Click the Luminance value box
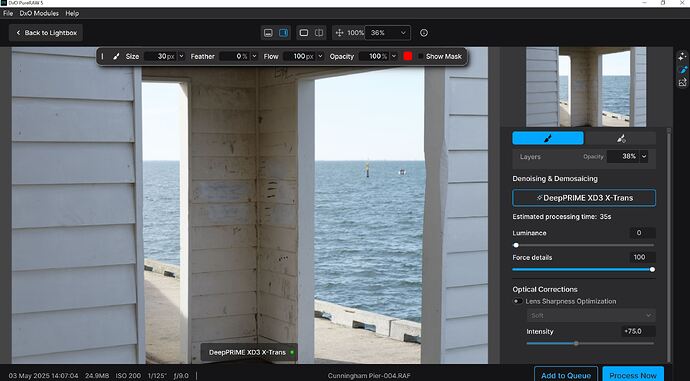This screenshot has width=690, height=381. tap(642, 233)
